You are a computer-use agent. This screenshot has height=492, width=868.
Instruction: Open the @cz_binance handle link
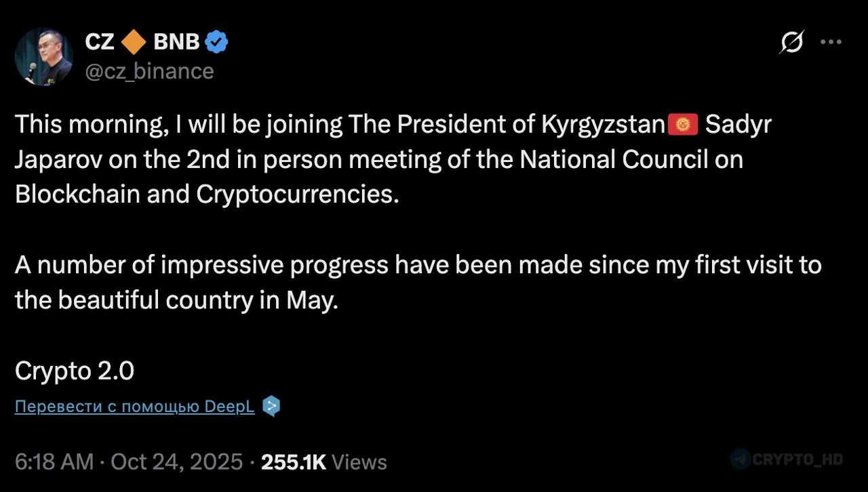tap(149, 71)
